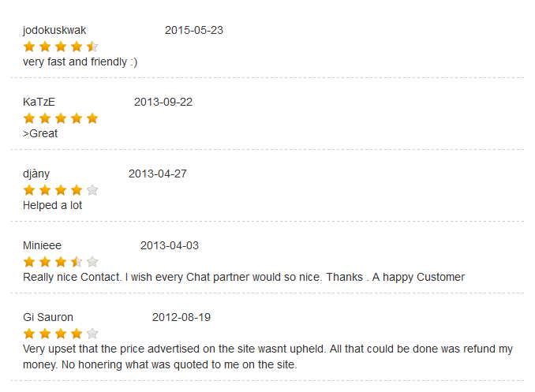Click the reviewer name Minieee
Screen dimensions: 535x392
coord(42,245)
